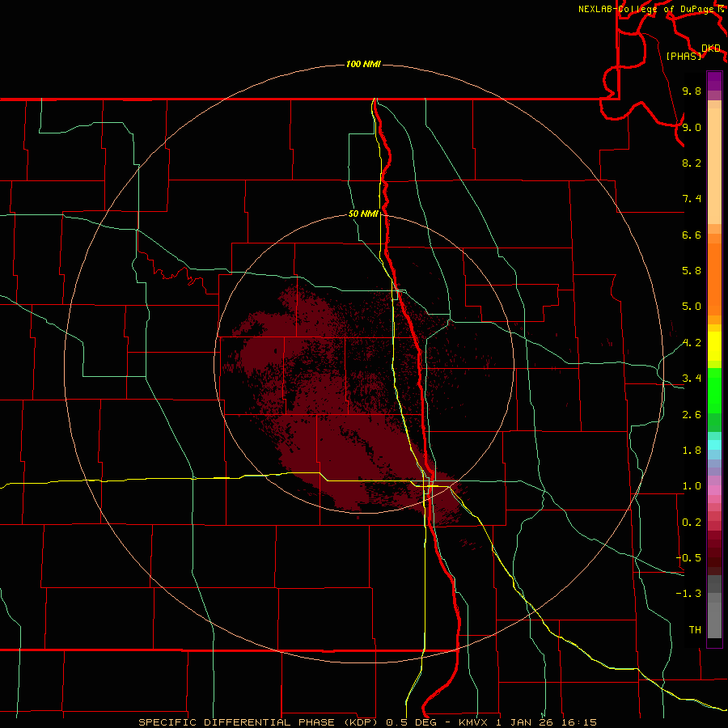
Task: Click the -1.3 value on the scale
Action: pyautogui.click(x=688, y=594)
